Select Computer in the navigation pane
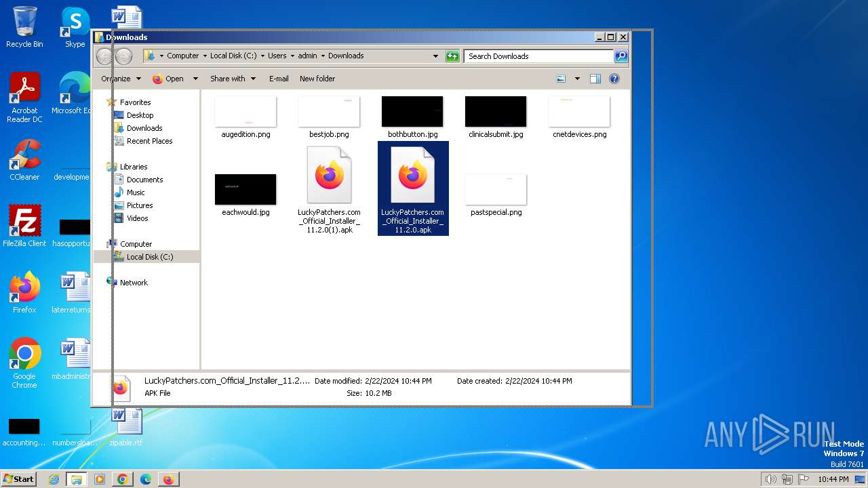Screen dimensions: 868x488 click(x=136, y=244)
